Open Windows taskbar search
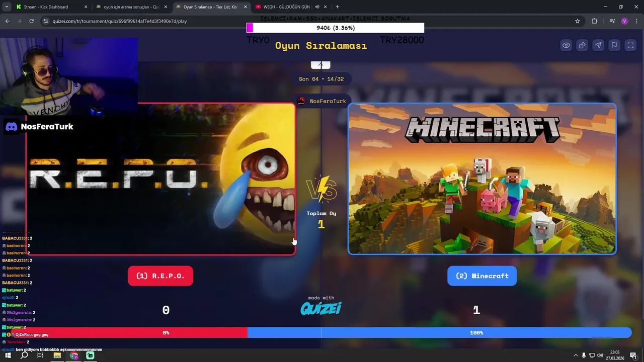This screenshot has height=362, width=644. pyautogui.click(x=24, y=355)
